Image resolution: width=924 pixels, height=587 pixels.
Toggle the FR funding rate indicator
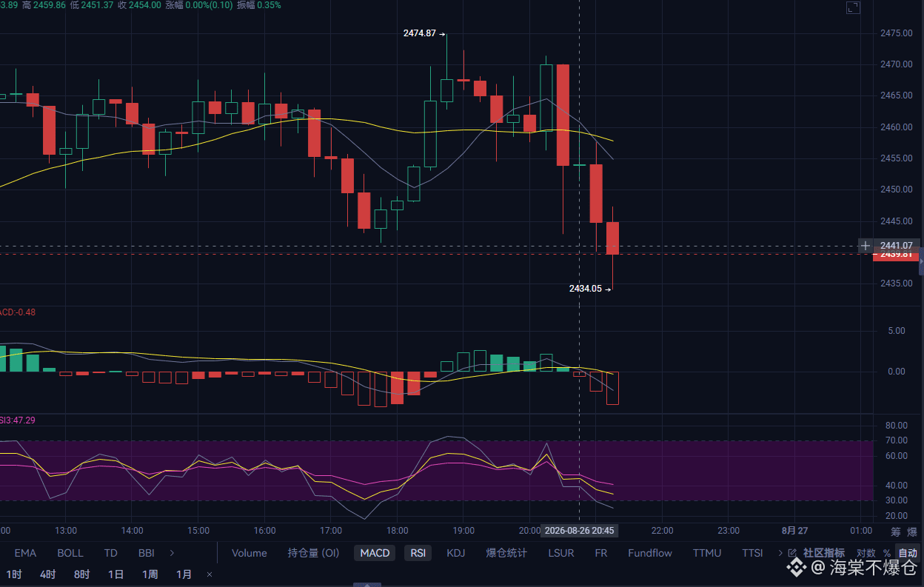601,553
